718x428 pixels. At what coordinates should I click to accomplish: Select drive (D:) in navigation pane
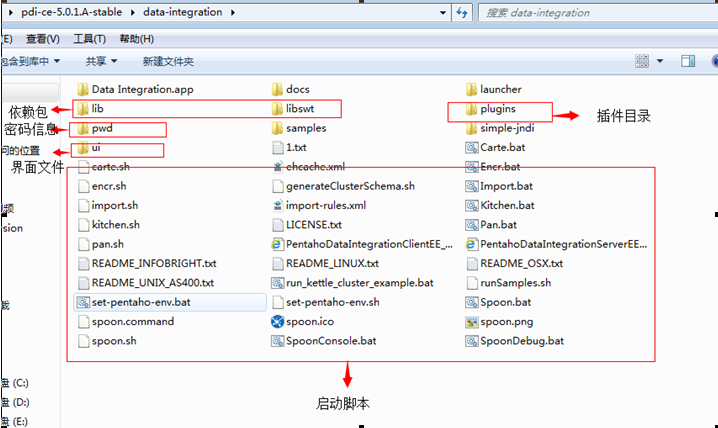coord(15,402)
